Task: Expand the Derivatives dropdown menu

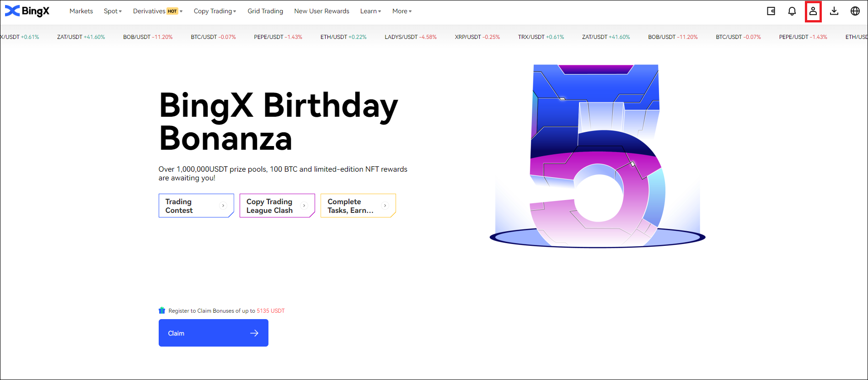Action: click(x=158, y=11)
